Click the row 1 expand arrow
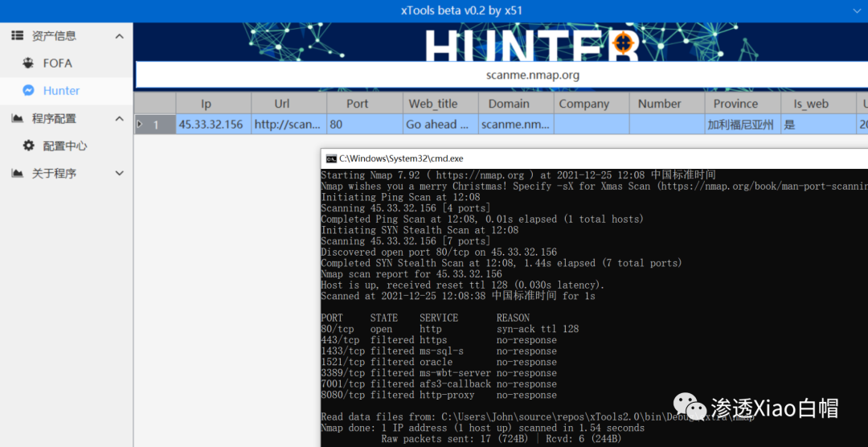This screenshot has width=868, height=447. pos(140,125)
